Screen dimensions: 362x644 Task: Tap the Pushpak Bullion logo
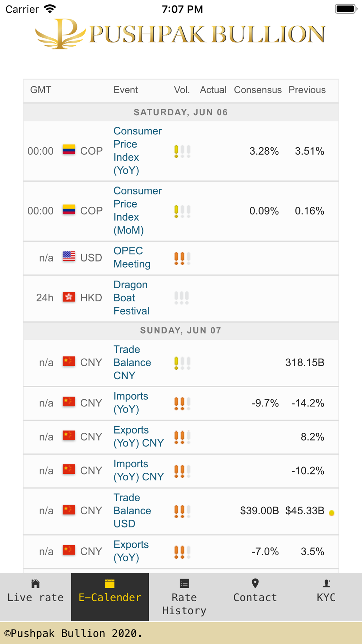[181, 34]
